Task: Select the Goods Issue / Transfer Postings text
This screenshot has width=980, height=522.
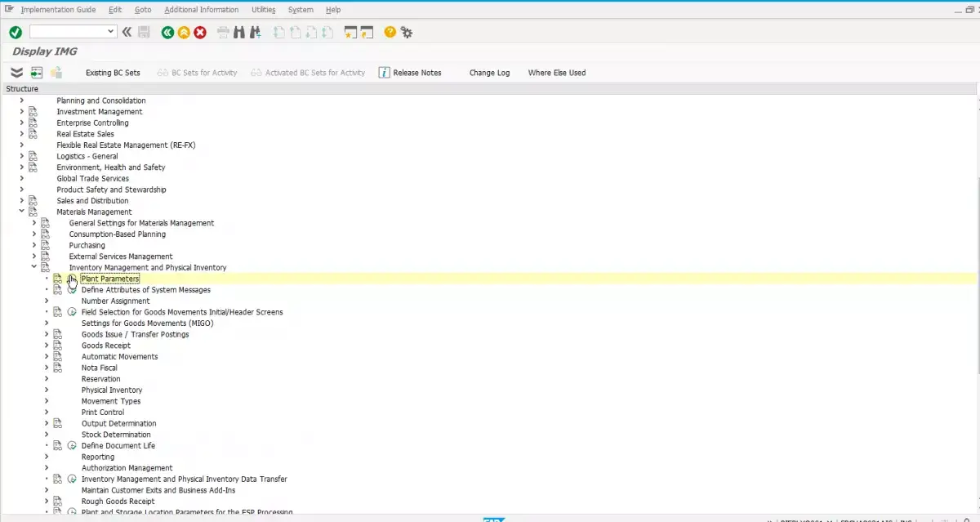Action: [135, 334]
